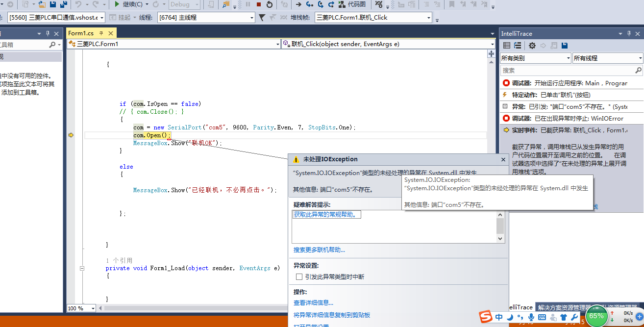Select the 特定动作: 已单击“联机” event

click(571, 95)
